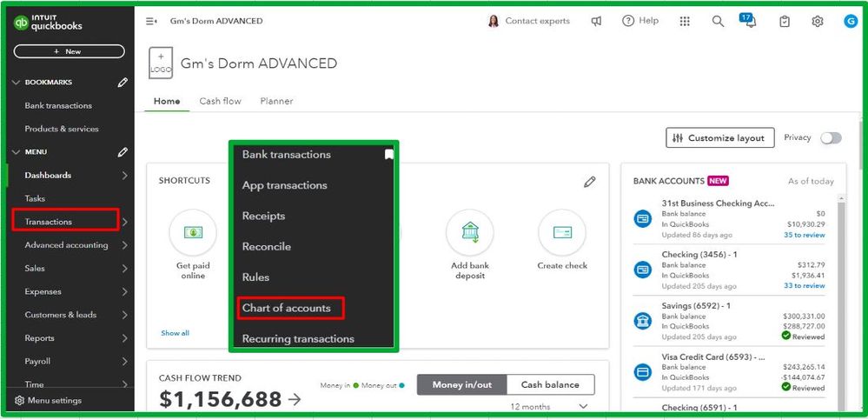Open Payroll in the left menu
The image size is (868, 420).
[37, 361]
